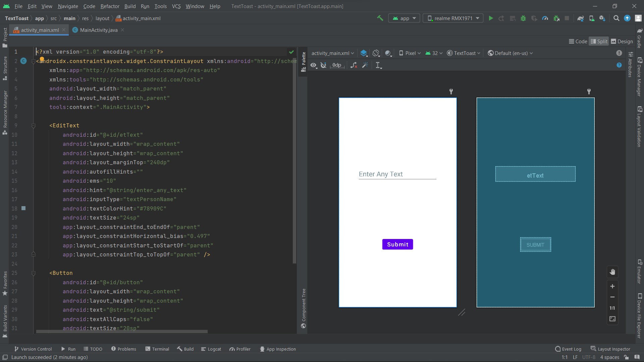
Task: Open the Pixel device dropdown
Action: pos(410,53)
